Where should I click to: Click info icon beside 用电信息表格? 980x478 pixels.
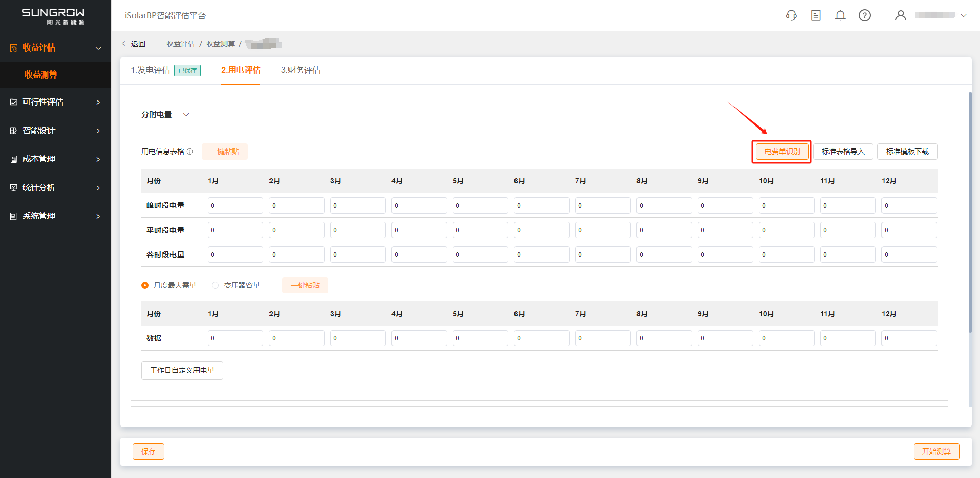click(190, 152)
